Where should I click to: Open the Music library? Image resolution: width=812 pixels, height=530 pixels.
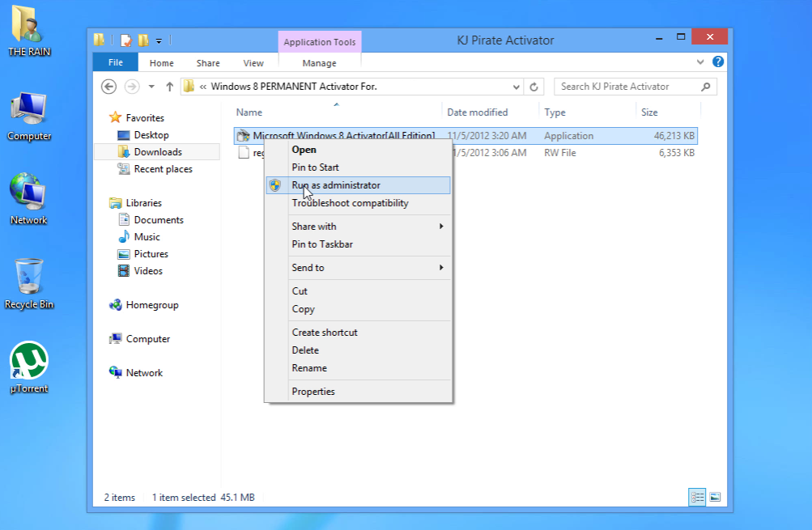click(x=147, y=237)
